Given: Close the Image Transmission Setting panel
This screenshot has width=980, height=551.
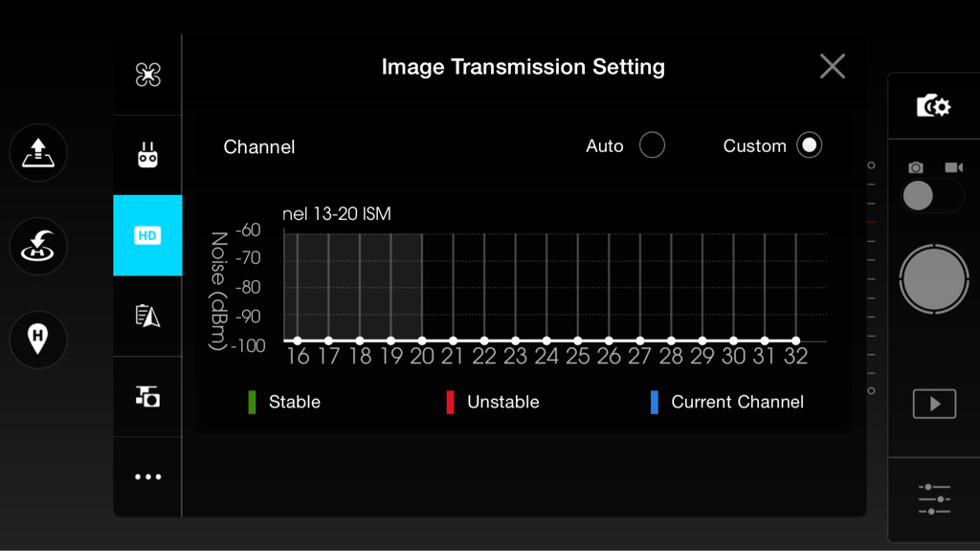Looking at the screenshot, I should coord(833,66).
